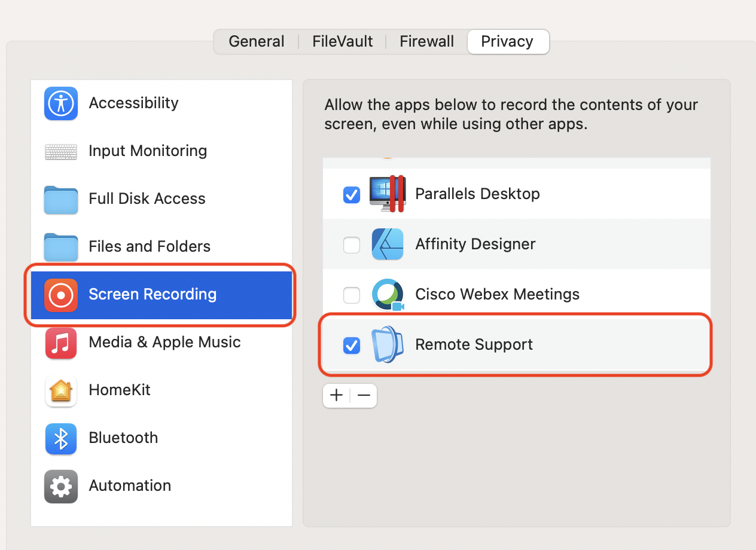This screenshot has height=550, width=756.
Task: Enable the Cisco Webex Meetings checkbox
Action: (x=352, y=295)
